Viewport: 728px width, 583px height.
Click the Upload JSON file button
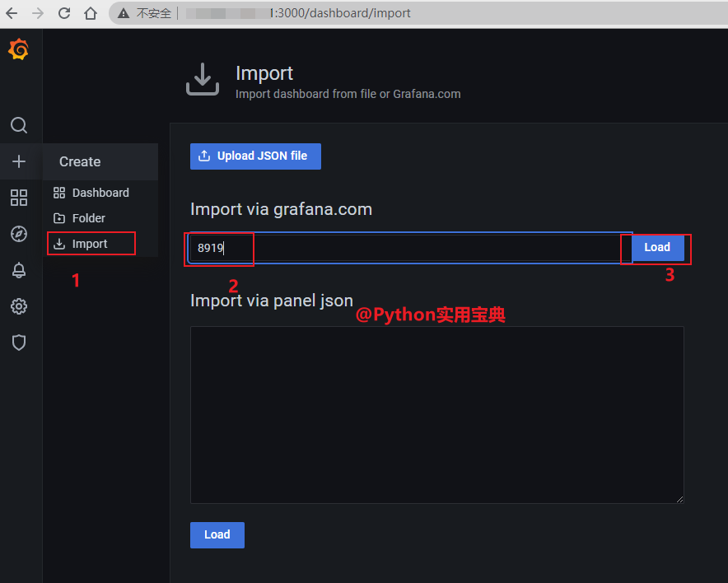(255, 156)
